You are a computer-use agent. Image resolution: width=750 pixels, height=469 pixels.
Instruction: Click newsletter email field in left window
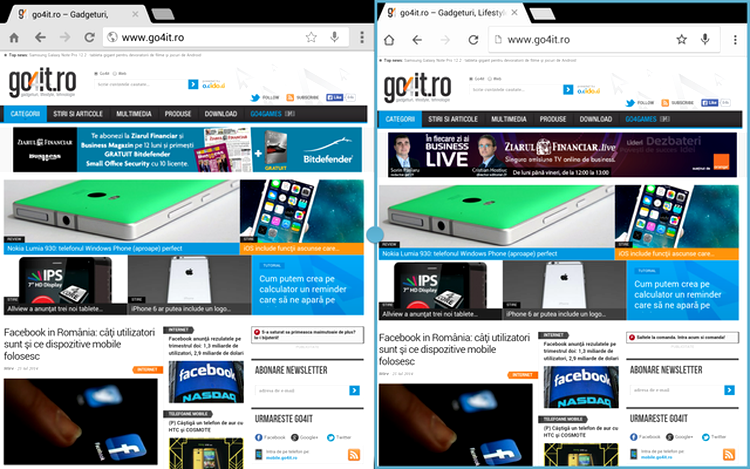pos(302,391)
